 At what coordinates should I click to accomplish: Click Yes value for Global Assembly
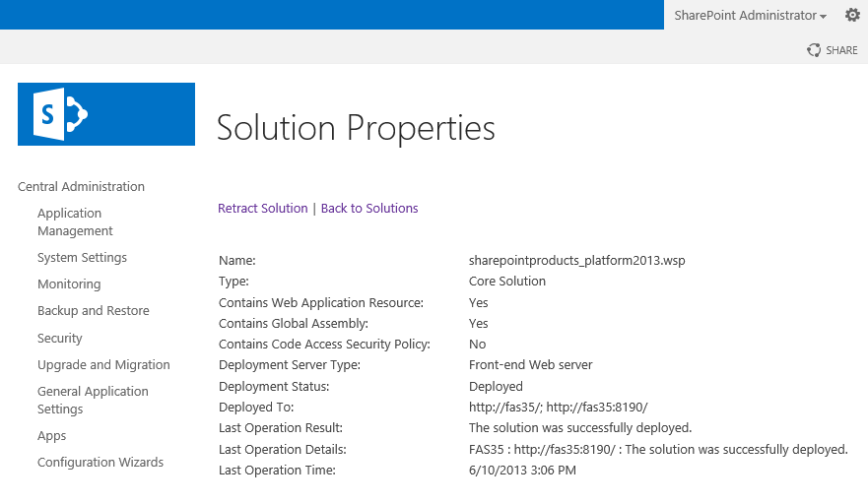pyautogui.click(x=478, y=324)
